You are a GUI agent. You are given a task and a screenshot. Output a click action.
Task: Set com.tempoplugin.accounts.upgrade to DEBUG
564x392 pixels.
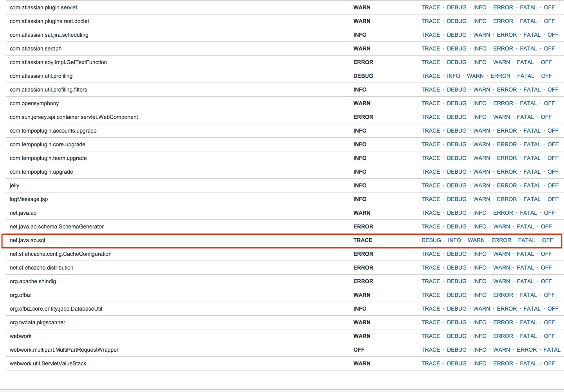coord(457,131)
